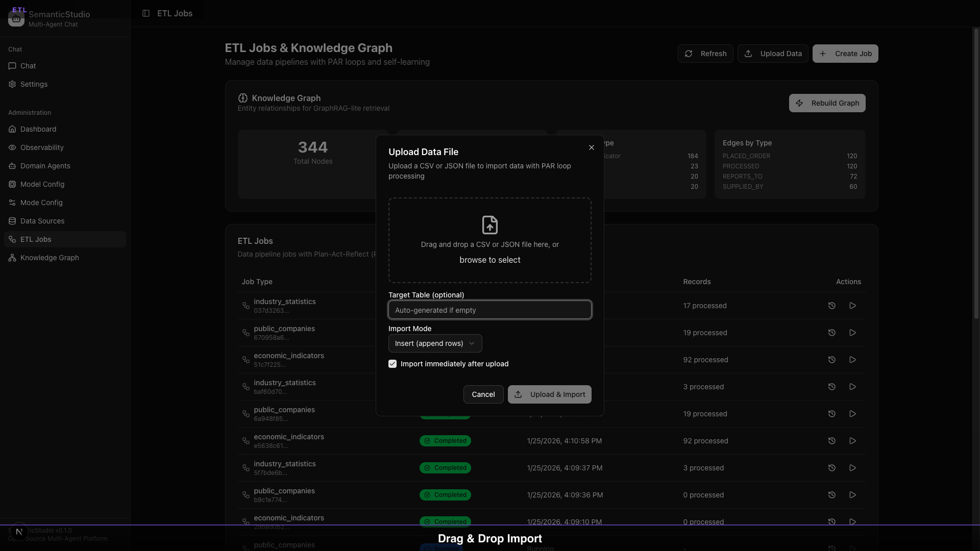Toggle the sidebar collapse icon beside ETL Jobs header
The image size is (980, 551).
[146, 13]
